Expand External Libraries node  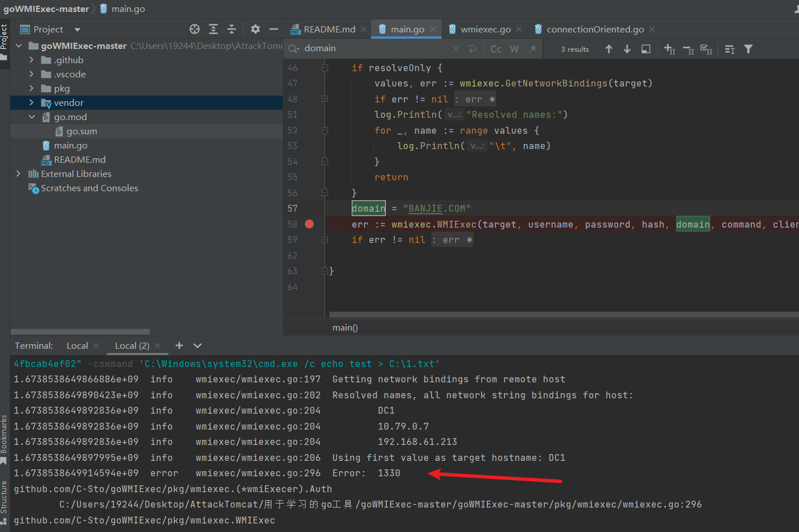19,174
